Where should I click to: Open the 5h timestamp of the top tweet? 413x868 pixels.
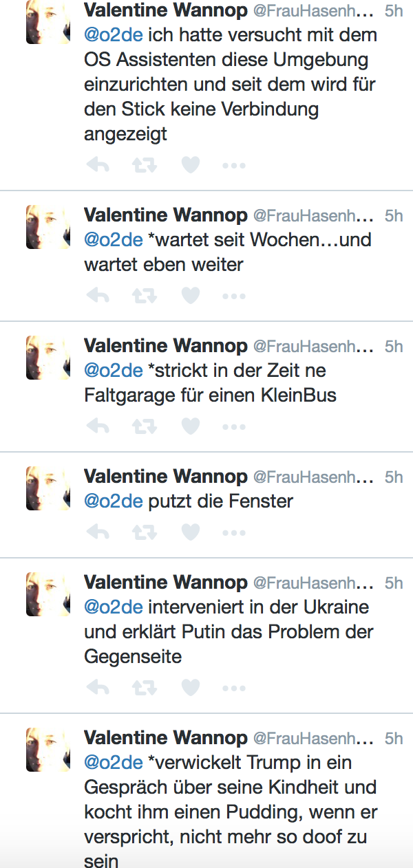click(394, 12)
